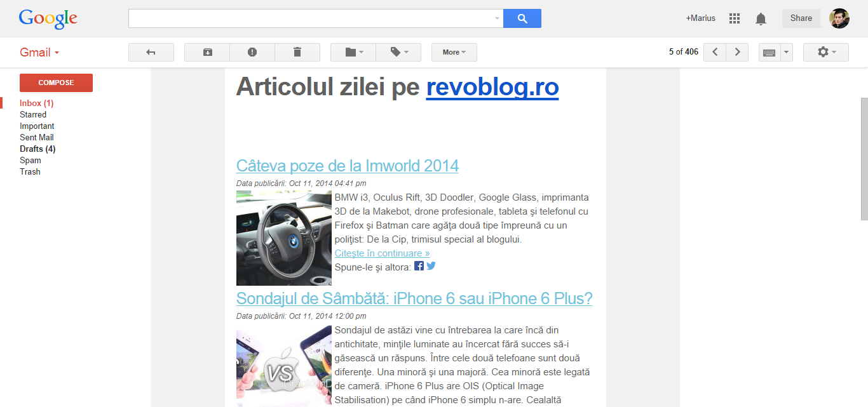Delete this email with the trash icon

(297, 52)
